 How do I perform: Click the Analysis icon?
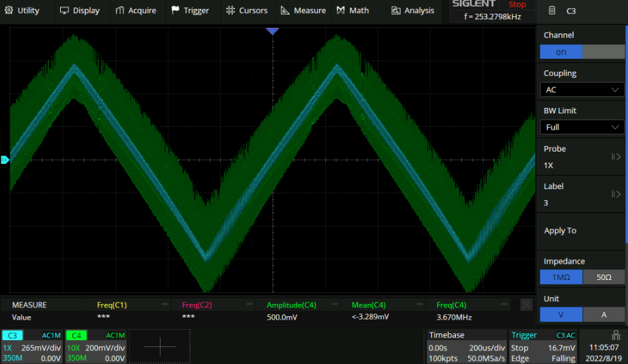click(x=396, y=10)
